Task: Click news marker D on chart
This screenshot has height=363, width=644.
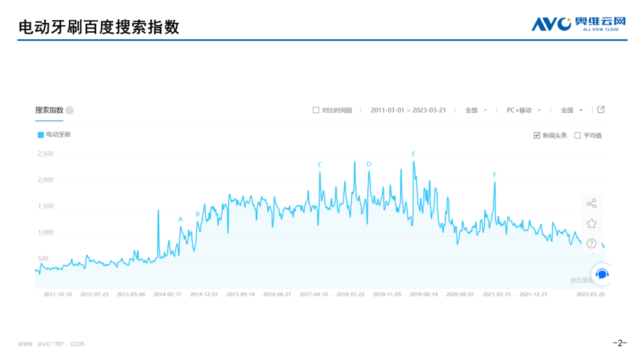Action: coord(369,164)
